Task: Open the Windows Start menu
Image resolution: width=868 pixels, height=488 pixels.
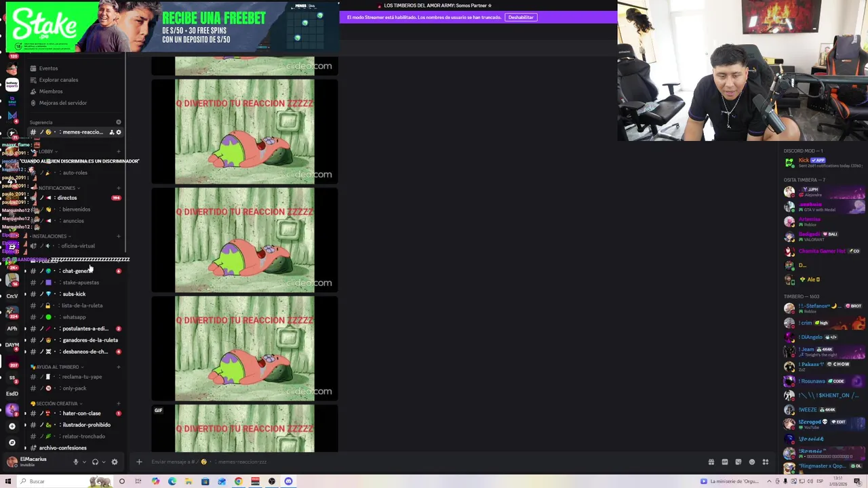Action: coord(7,481)
